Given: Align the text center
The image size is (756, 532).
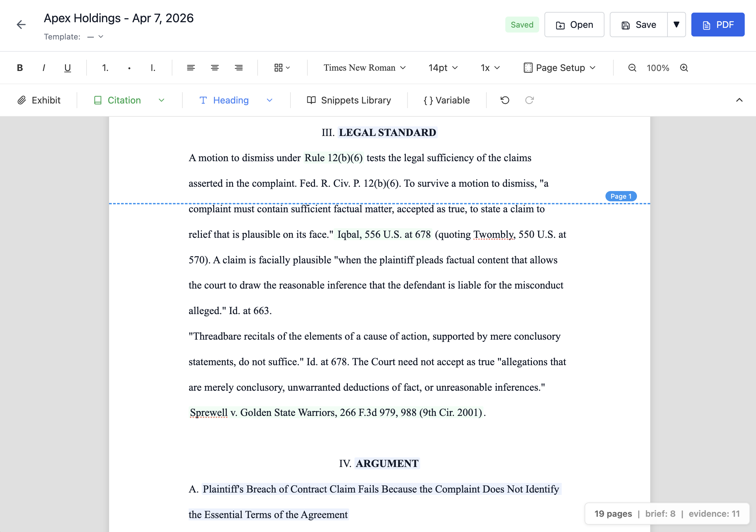Looking at the screenshot, I should (x=215, y=67).
